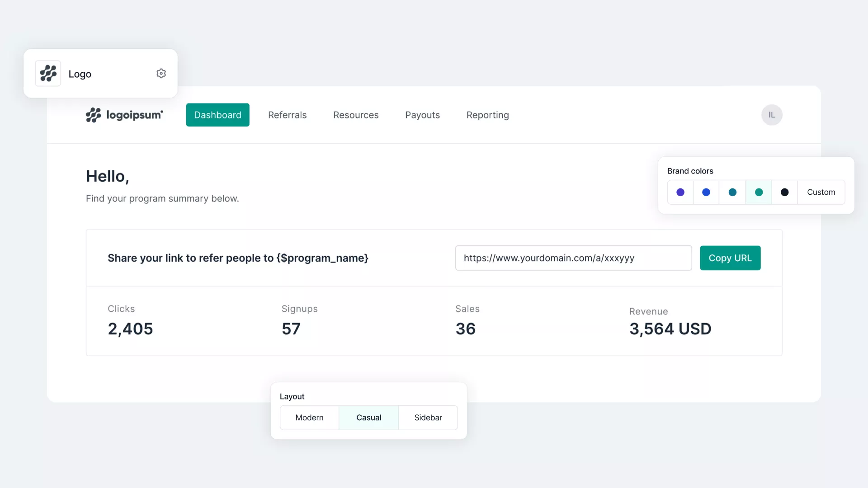Screen dimensions: 868x488
Task: Go to the Referrals tab
Action: [x=287, y=115]
